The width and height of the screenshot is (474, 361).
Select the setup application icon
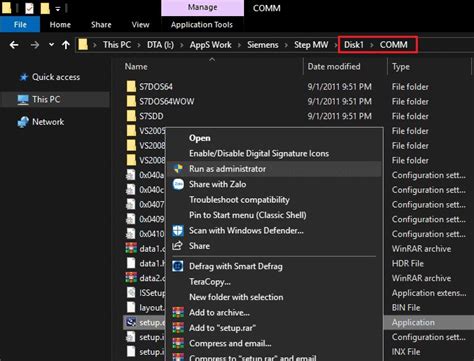[x=131, y=322]
